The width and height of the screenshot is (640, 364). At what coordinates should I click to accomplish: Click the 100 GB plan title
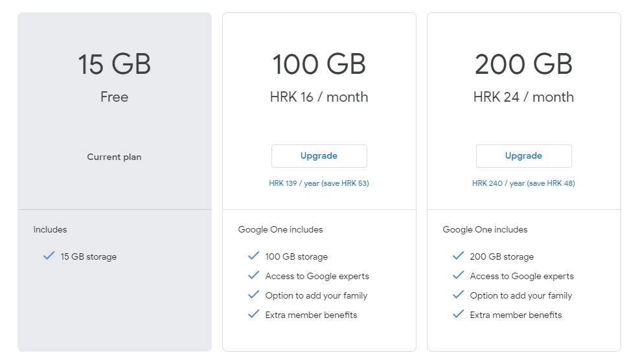[x=319, y=65]
